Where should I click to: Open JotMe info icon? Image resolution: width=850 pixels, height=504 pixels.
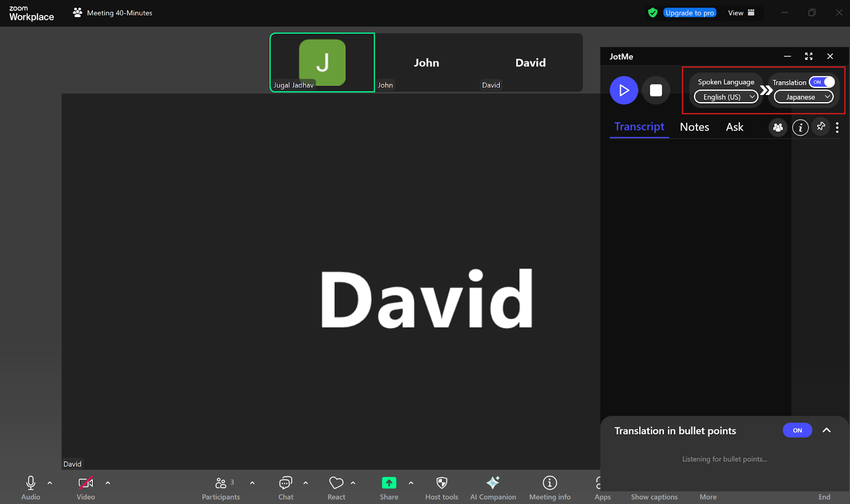(x=801, y=127)
